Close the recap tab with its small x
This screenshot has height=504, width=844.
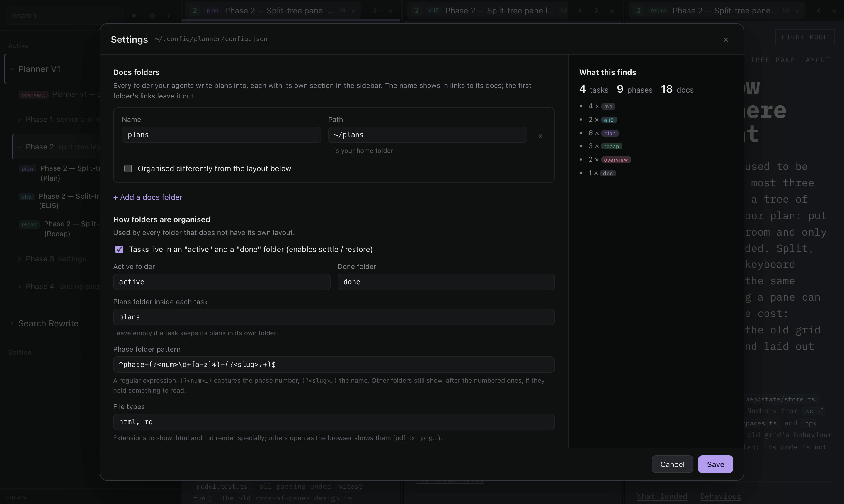point(797,11)
